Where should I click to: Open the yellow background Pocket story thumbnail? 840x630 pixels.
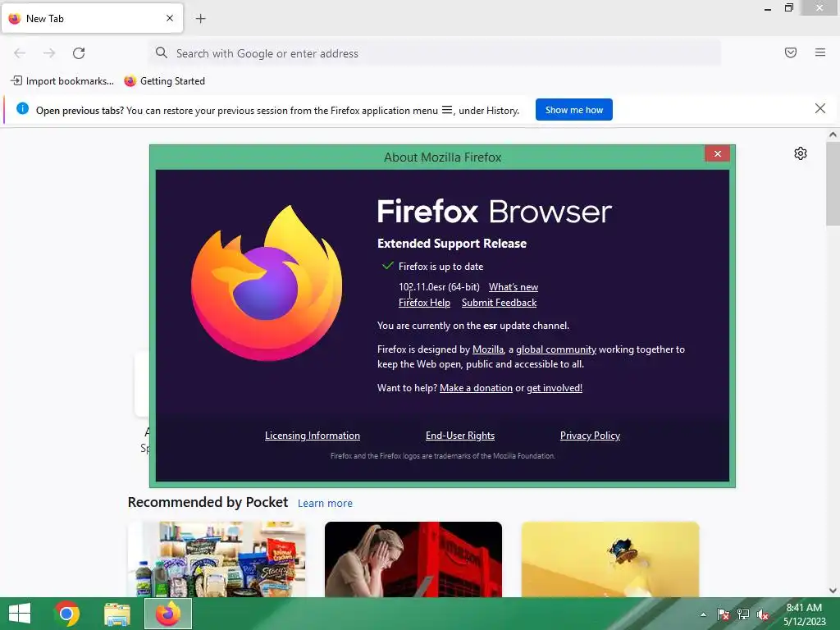(610, 559)
